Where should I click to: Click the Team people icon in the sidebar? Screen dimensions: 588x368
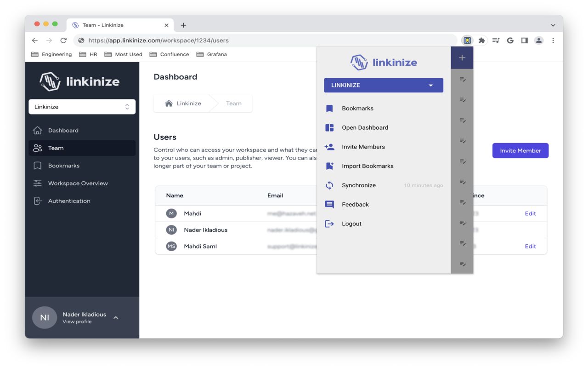coord(38,148)
